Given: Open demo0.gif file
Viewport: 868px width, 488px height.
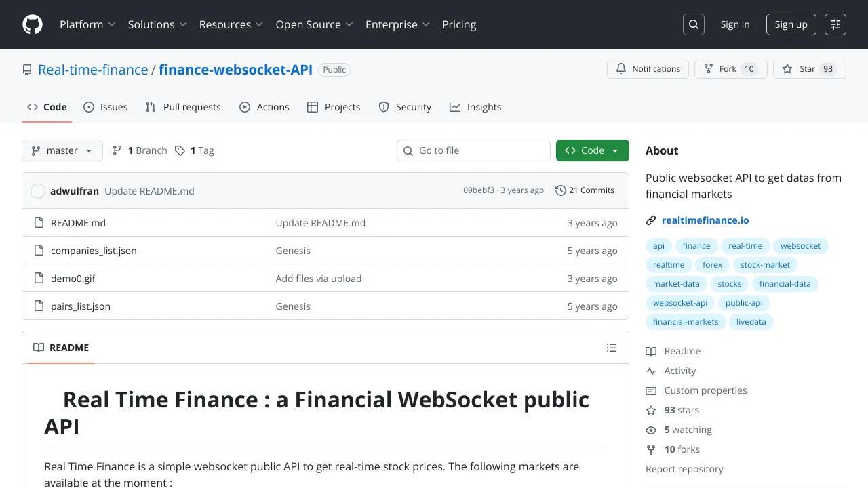Looking at the screenshot, I should (73, 279).
